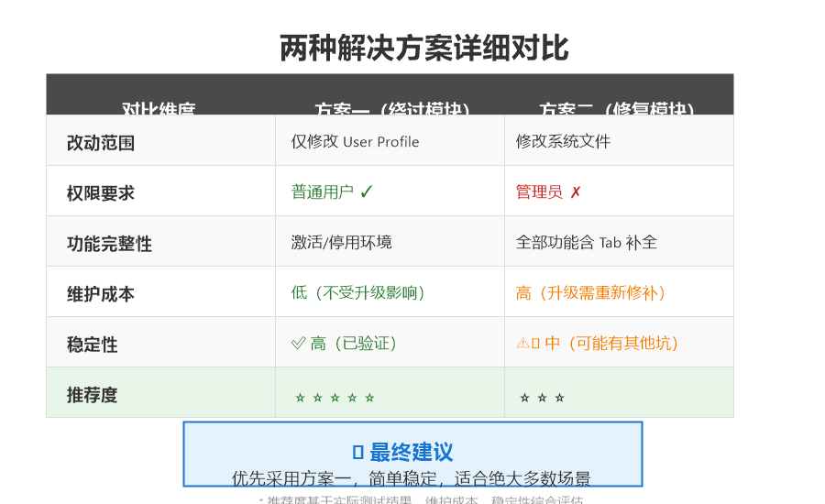Click the 方案一 column header
Image resolution: width=825 pixels, height=504 pixels.
point(391,108)
